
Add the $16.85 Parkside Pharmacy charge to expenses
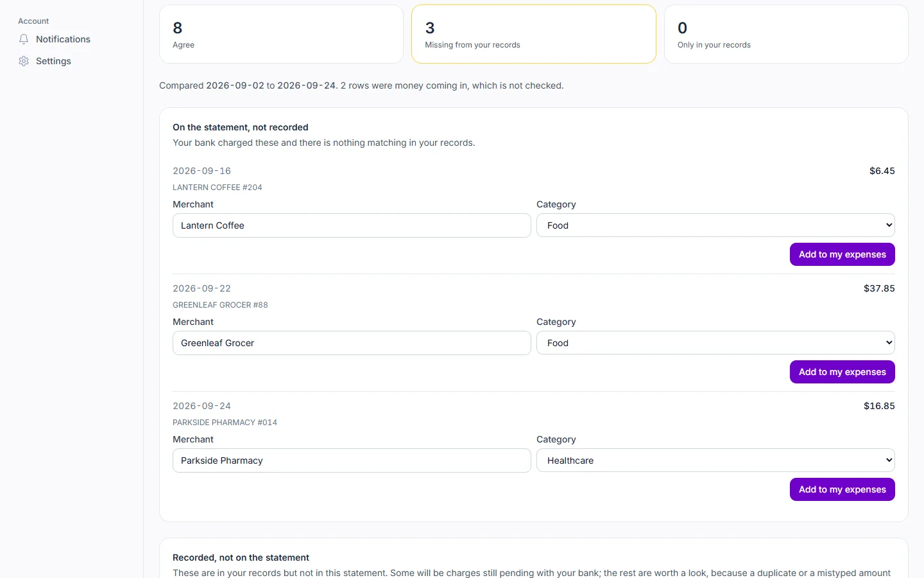(x=842, y=489)
